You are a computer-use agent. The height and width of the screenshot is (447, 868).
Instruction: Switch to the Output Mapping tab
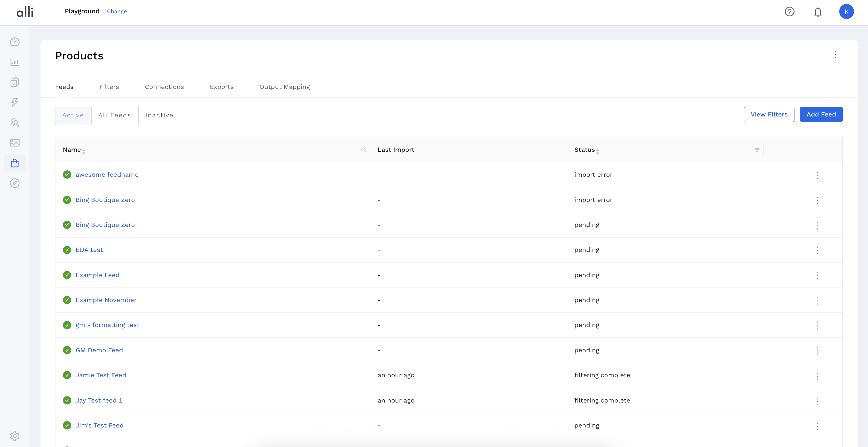284,87
